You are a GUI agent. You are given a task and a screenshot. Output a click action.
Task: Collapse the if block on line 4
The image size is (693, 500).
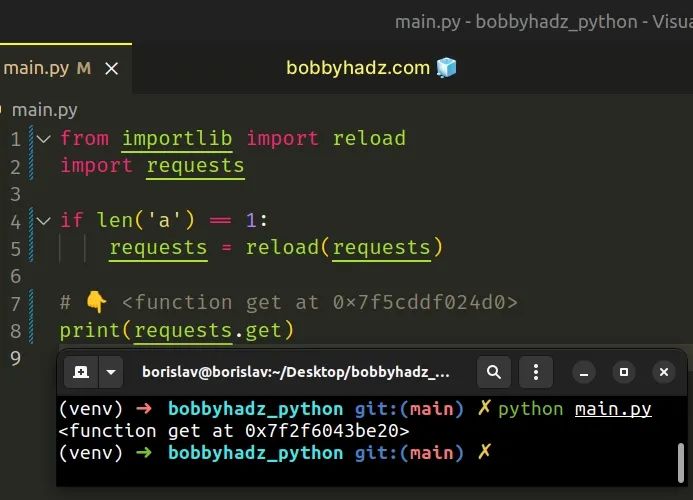click(43, 221)
